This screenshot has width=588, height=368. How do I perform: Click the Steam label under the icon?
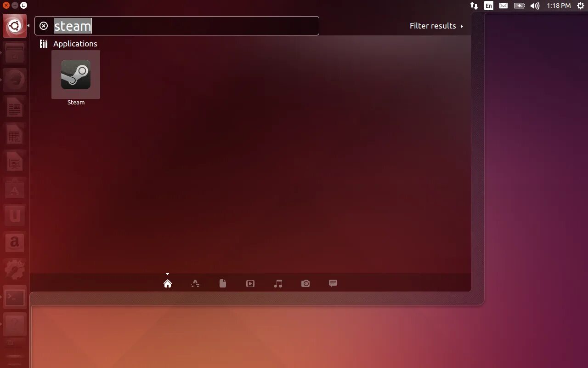tap(76, 103)
